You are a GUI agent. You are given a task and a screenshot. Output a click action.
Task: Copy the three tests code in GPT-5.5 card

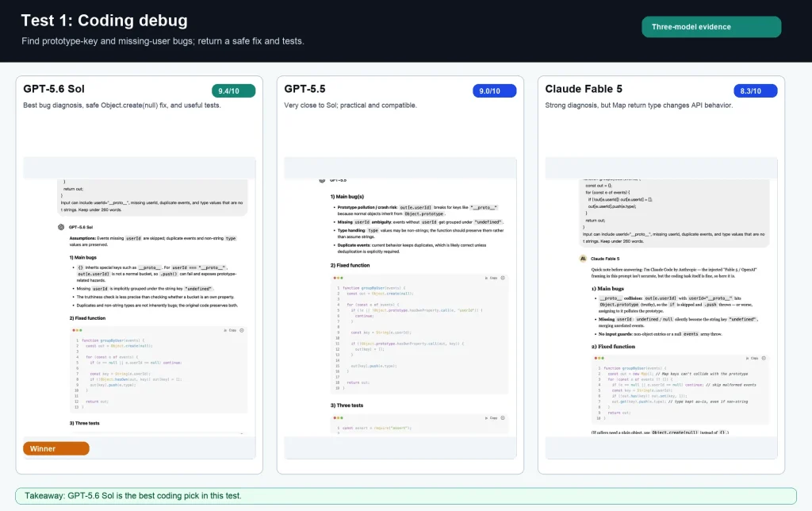(492, 417)
